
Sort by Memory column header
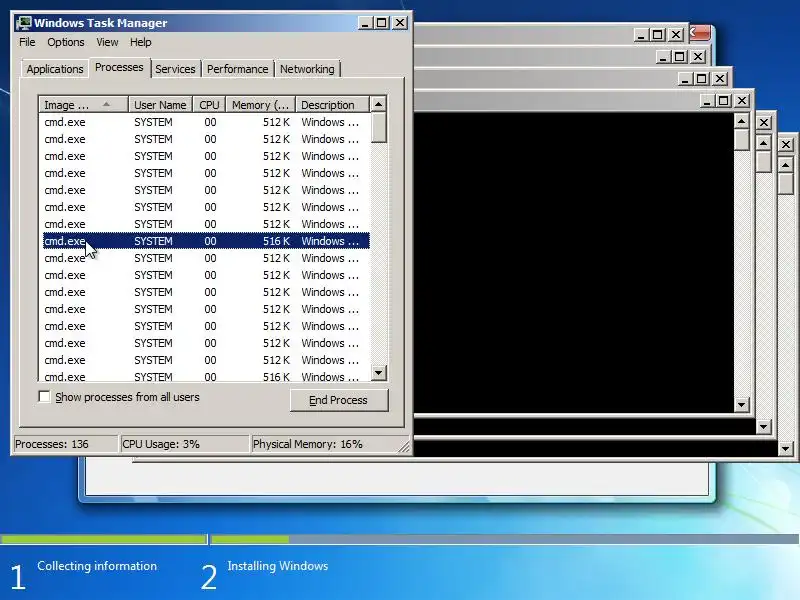tap(261, 105)
